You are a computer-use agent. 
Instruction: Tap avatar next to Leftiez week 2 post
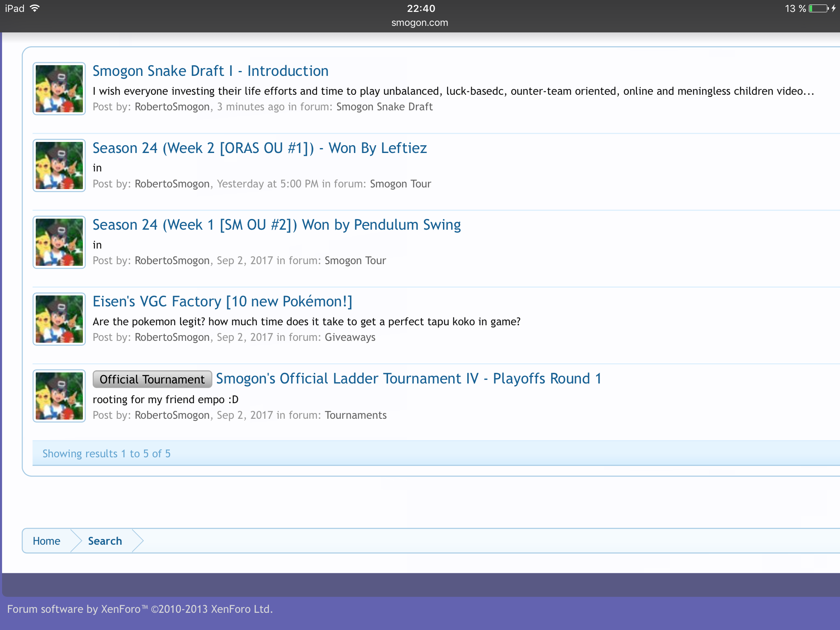coord(59,165)
